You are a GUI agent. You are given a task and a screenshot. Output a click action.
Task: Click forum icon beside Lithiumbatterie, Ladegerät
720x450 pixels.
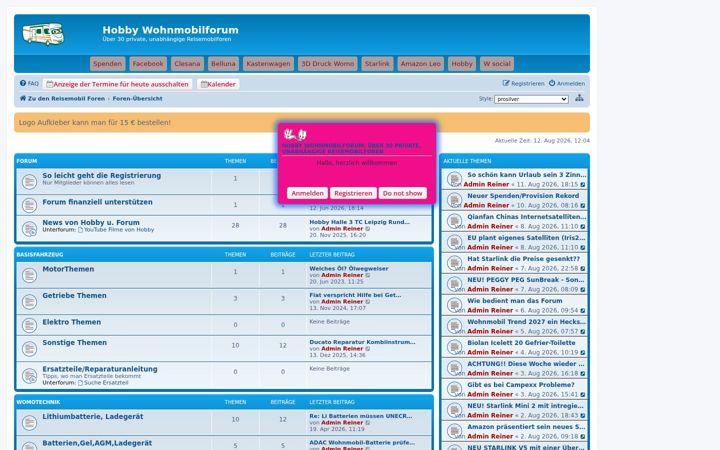(x=29, y=422)
